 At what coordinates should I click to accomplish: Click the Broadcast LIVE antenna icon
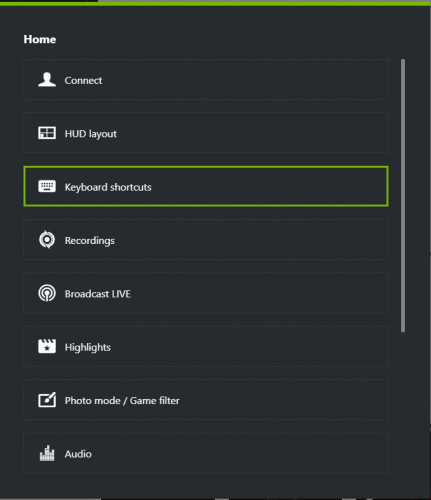pos(47,293)
